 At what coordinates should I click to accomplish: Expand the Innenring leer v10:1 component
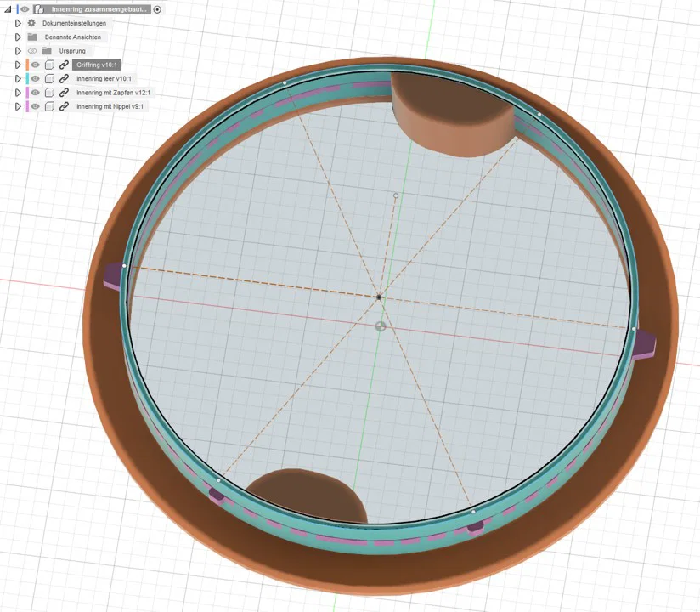pos(18,78)
